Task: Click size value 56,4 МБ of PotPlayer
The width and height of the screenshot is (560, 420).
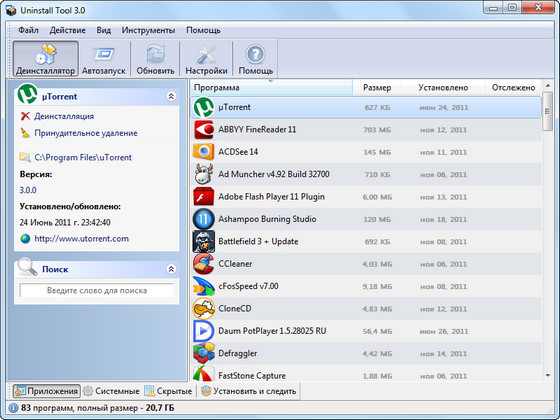Action: pos(377,331)
